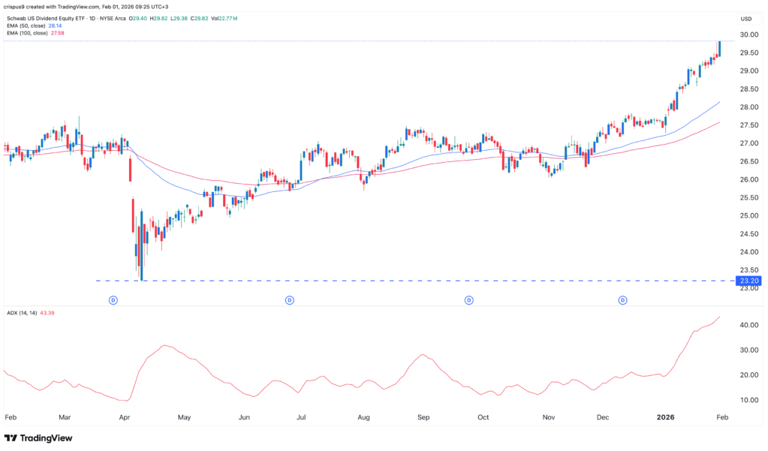Click the Oct label on time axis
Screen dimensions: 768x451
483,417
